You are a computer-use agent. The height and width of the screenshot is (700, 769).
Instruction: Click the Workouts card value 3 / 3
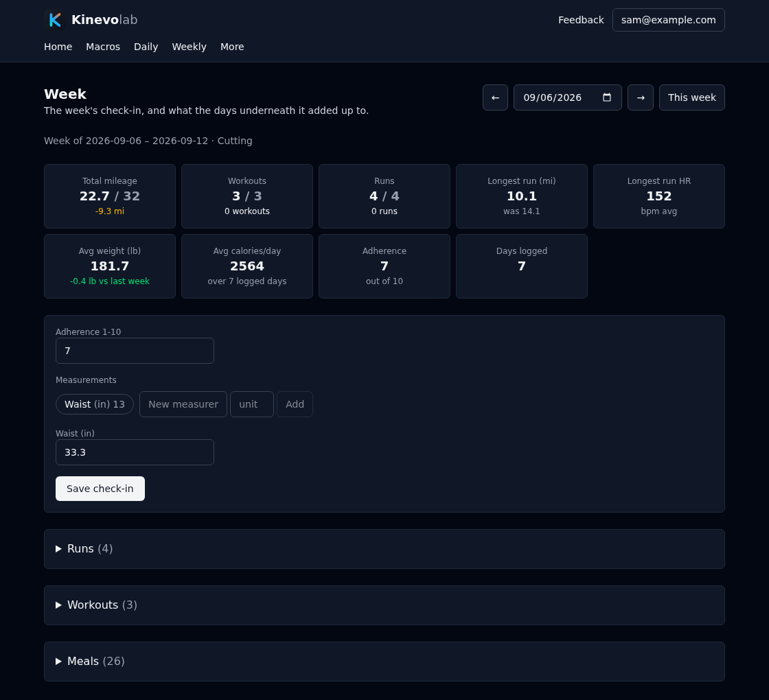(247, 196)
